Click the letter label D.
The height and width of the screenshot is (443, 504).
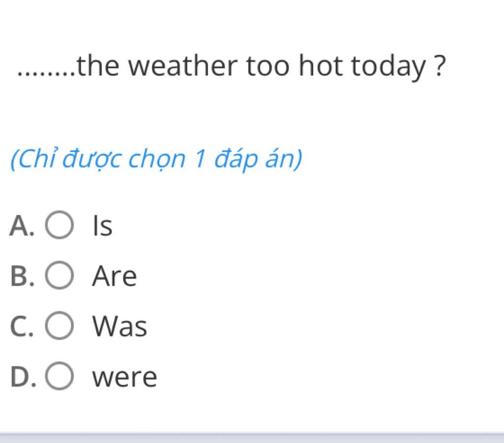click(23, 377)
